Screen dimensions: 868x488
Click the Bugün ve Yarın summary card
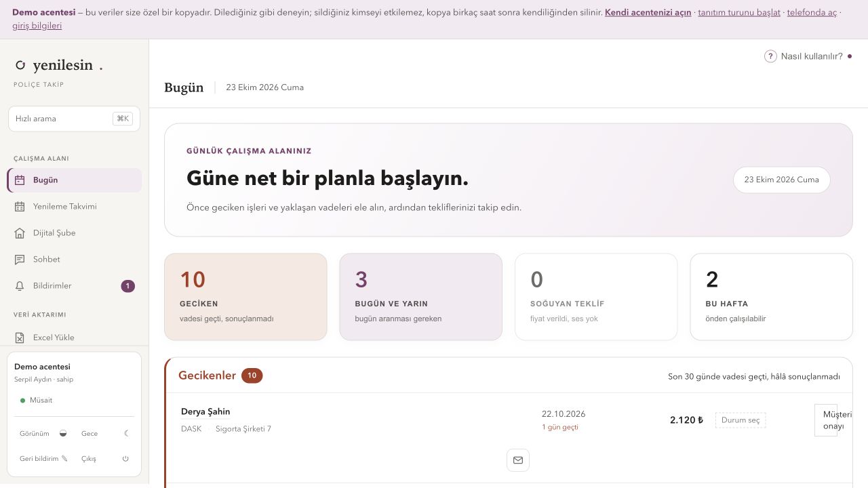pyautogui.click(x=421, y=297)
